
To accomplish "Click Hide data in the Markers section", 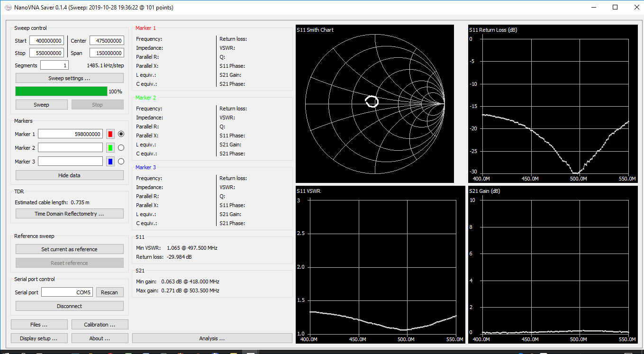I will point(69,175).
